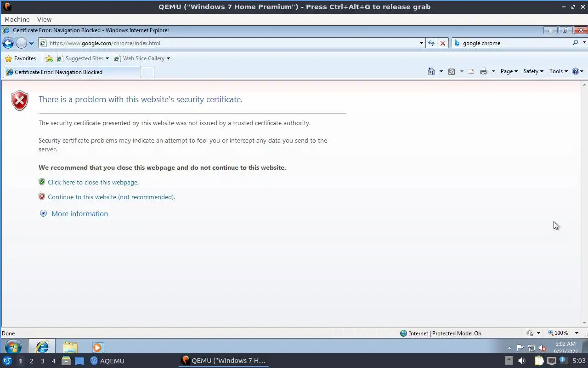Viewport: 588px width, 368px height.
Task: Open Windows Media Player taskbar icon
Action: coord(97,347)
